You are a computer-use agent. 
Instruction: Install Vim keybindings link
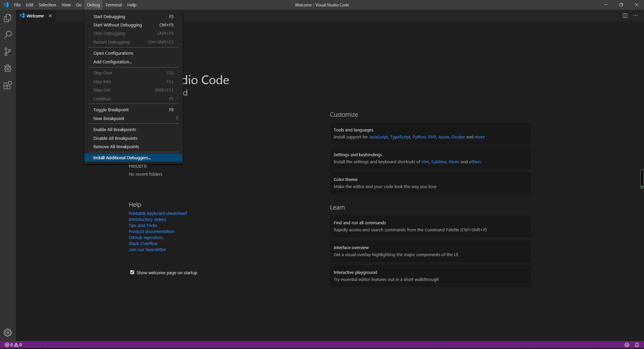pos(425,162)
